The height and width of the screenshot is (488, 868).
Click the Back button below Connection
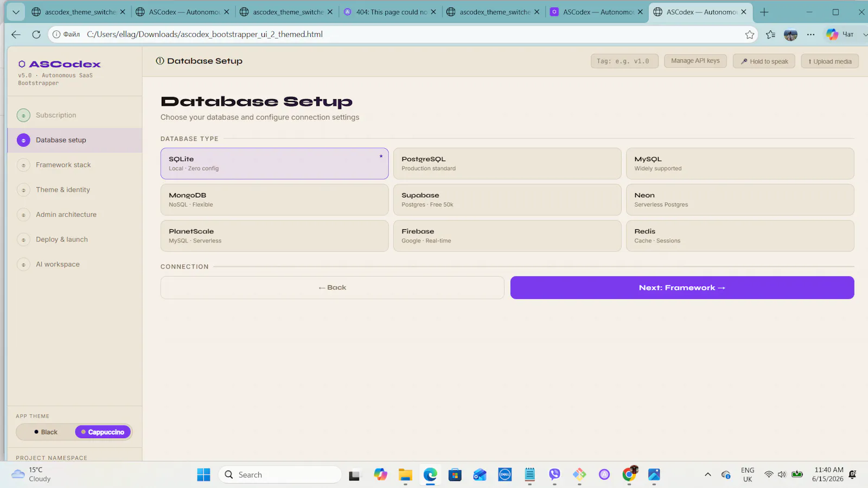point(332,288)
